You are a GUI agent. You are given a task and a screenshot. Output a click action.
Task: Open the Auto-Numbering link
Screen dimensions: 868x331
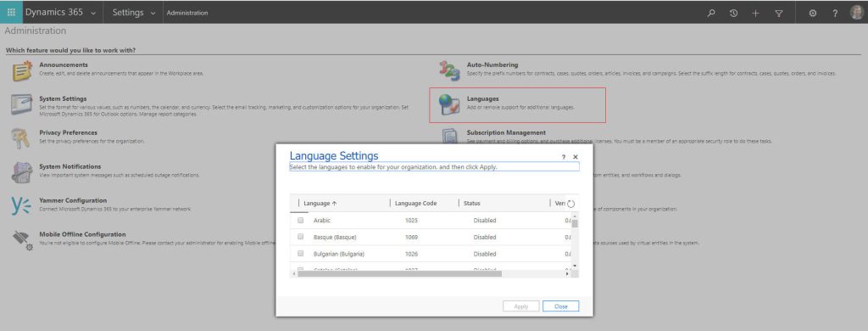click(492, 65)
